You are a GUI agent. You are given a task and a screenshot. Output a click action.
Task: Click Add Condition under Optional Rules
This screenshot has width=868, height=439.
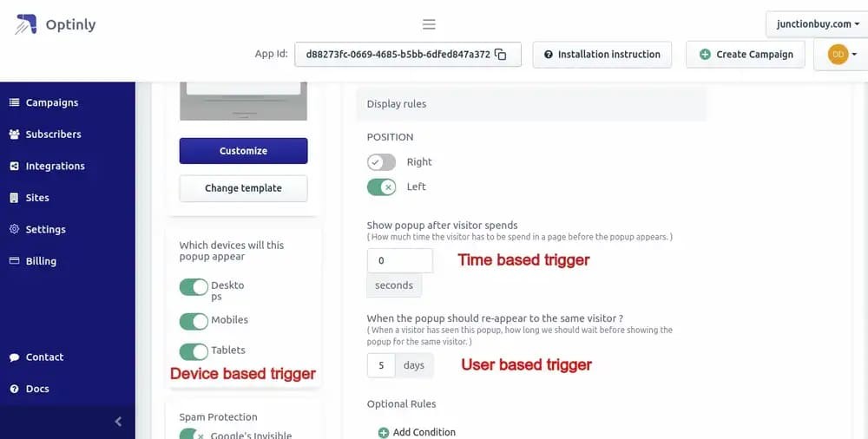pyautogui.click(x=424, y=432)
